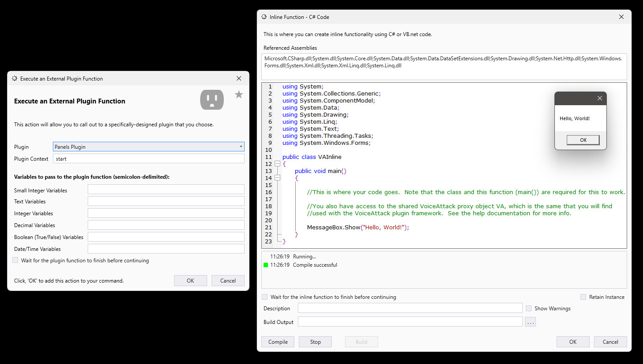
Task: Collapse the VAInline class code fold
Action: [277, 163]
